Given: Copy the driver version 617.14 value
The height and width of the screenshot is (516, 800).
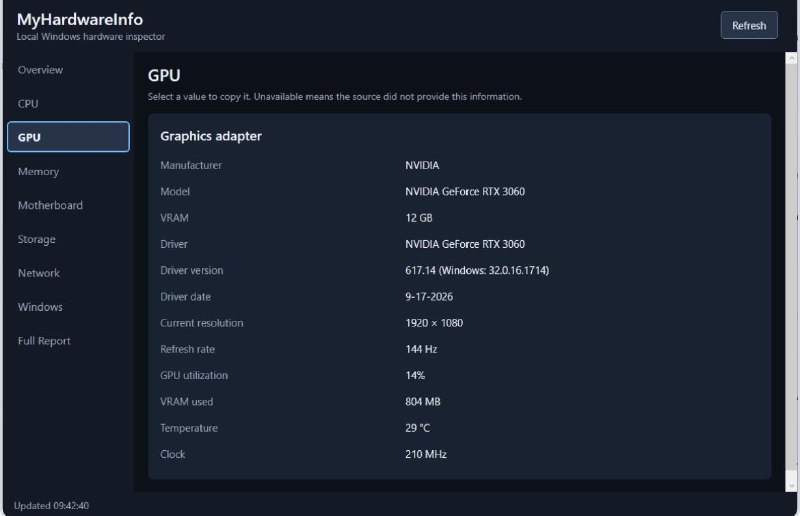Looking at the screenshot, I should pos(477,271).
